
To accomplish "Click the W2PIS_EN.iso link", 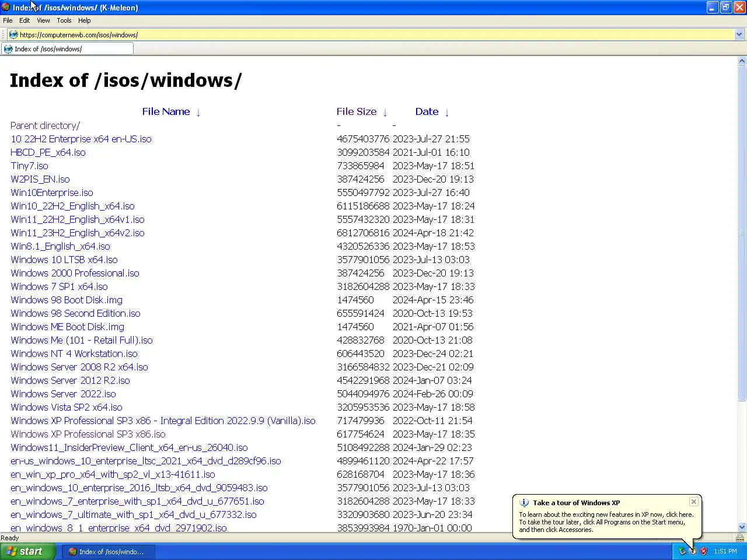I will (x=40, y=179).
